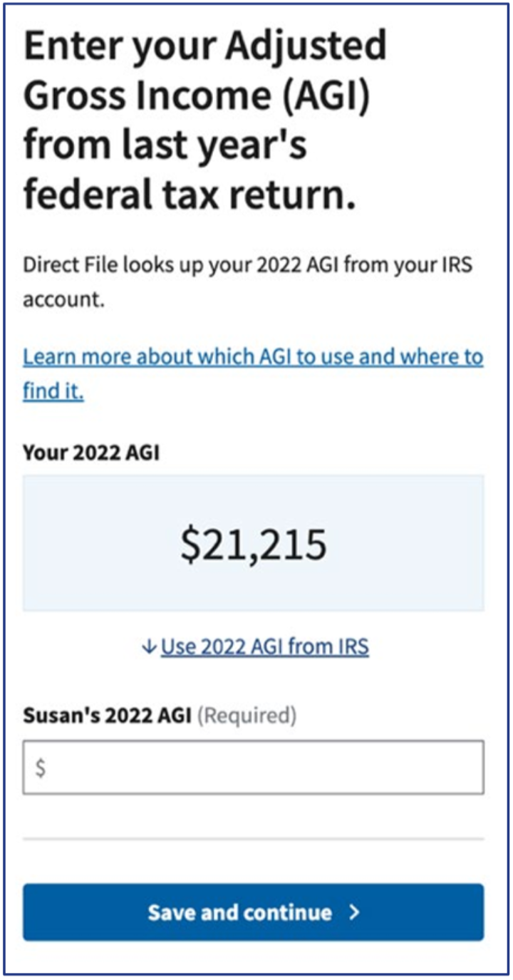The image size is (513, 980).
Task: Open the 'Learn more about which AGI' link
Action: (x=253, y=356)
